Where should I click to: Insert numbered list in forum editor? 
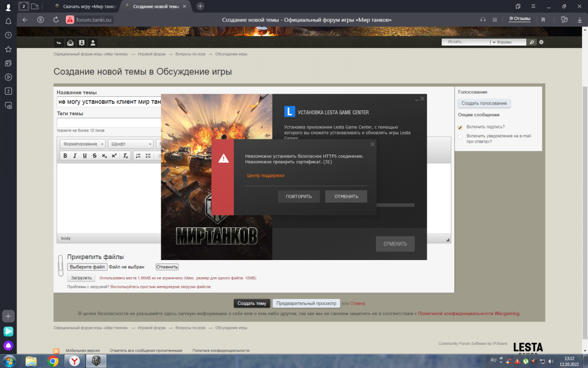point(138,156)
